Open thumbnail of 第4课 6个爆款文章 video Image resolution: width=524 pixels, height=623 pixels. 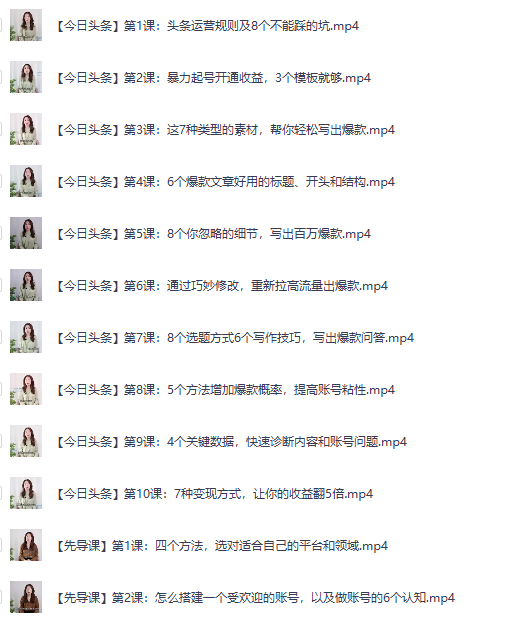[26, 181]
